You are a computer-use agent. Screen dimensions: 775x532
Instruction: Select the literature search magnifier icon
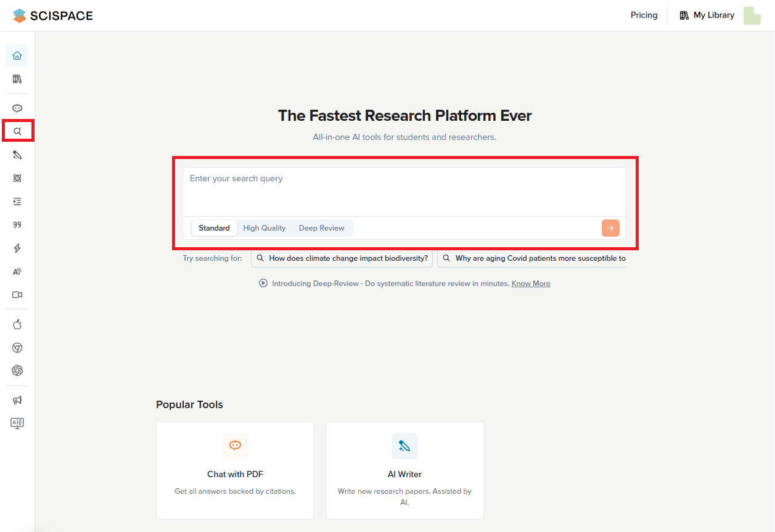click(x=17, y=131)
